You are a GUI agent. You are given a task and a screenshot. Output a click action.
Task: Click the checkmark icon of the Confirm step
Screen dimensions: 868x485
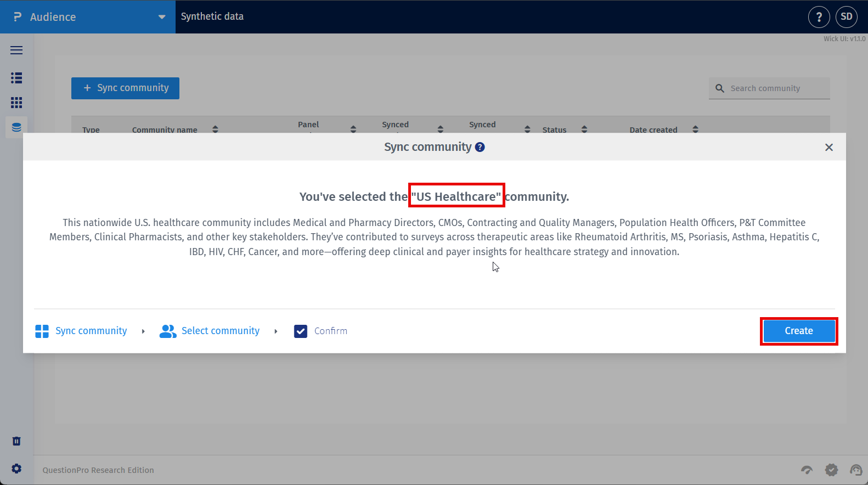click(301, 331)
